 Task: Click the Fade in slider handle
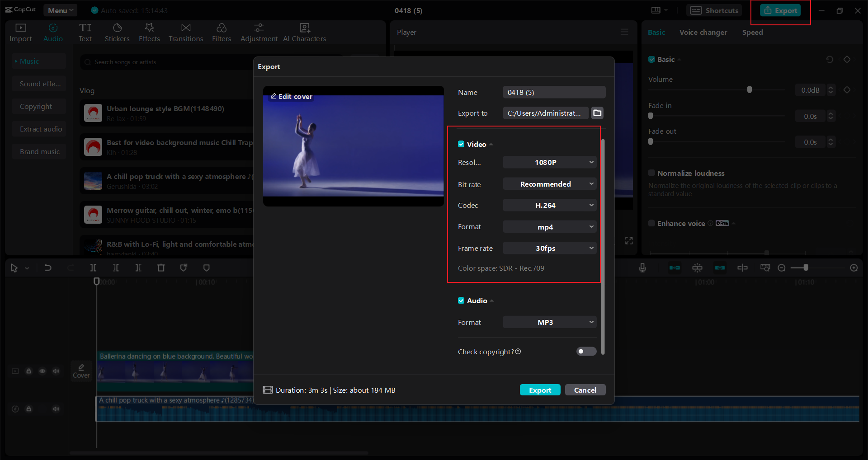click(x=651, y=116)
